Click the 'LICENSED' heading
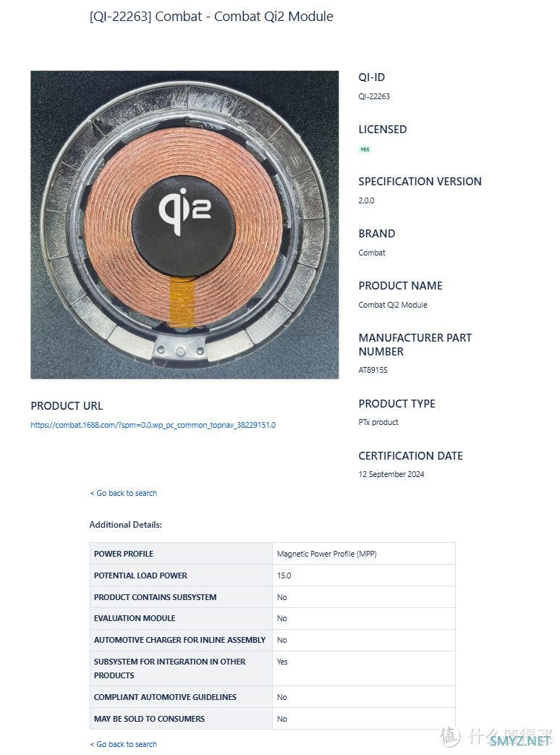This screenshot has width=560, height=755. point(383,130)
